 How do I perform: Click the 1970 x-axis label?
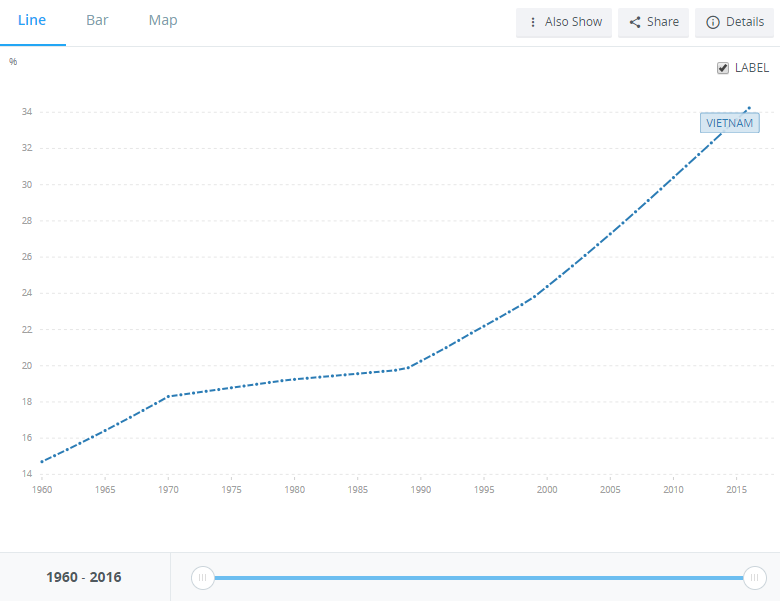click(x=168, y=490)
